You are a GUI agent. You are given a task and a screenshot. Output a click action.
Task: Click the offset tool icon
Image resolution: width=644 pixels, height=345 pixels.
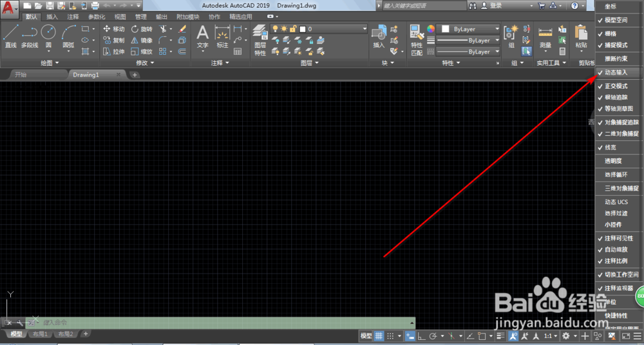click(x=182, y=51)
